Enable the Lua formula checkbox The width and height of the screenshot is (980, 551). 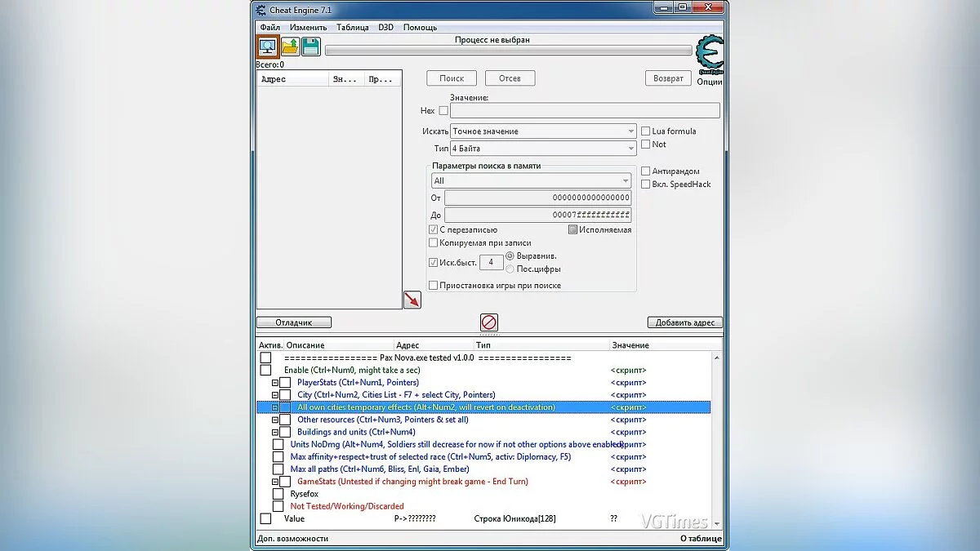pyautogui.click(x=645, y=131)
